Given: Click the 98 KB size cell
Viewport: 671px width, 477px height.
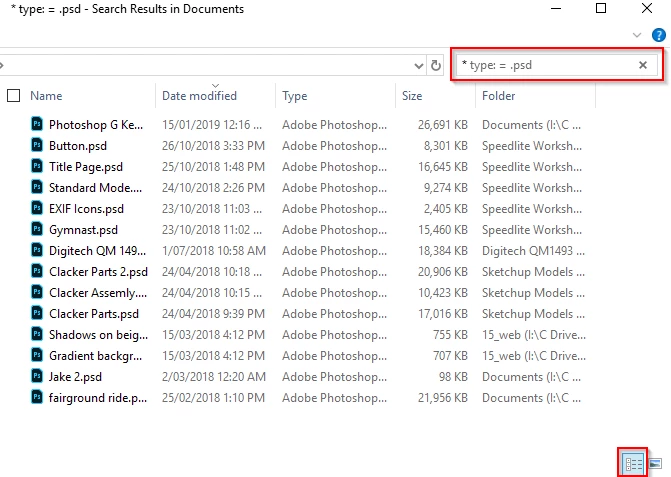Looking at the screenshot, I should tap(453, 376).
